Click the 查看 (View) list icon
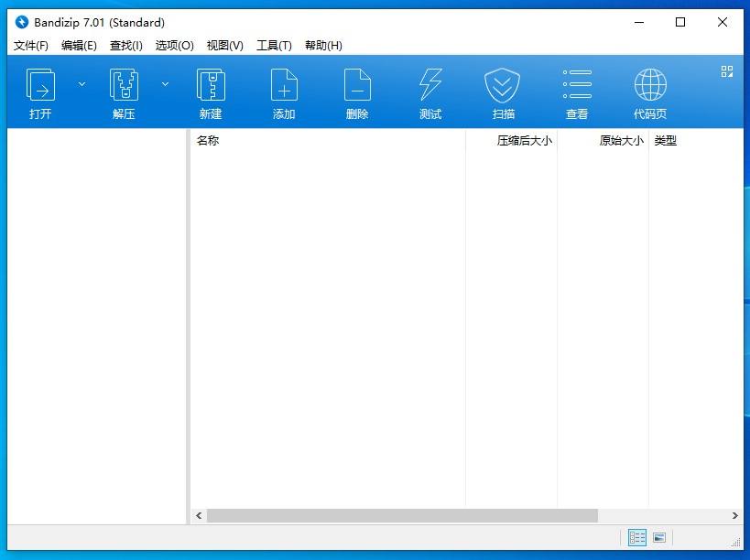Screen dimensions: 750x560 click(577, 84)
